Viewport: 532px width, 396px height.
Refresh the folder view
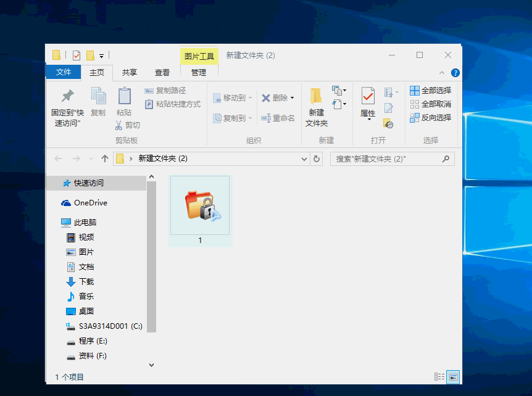click(x=315, y=159)
